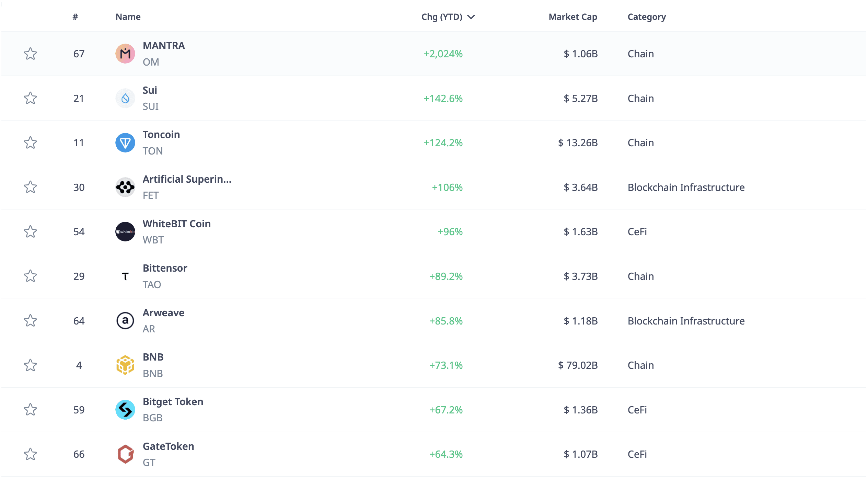868x478 pixels.
Task: Click the GateToken logo icon
Action: pos(125,454)
